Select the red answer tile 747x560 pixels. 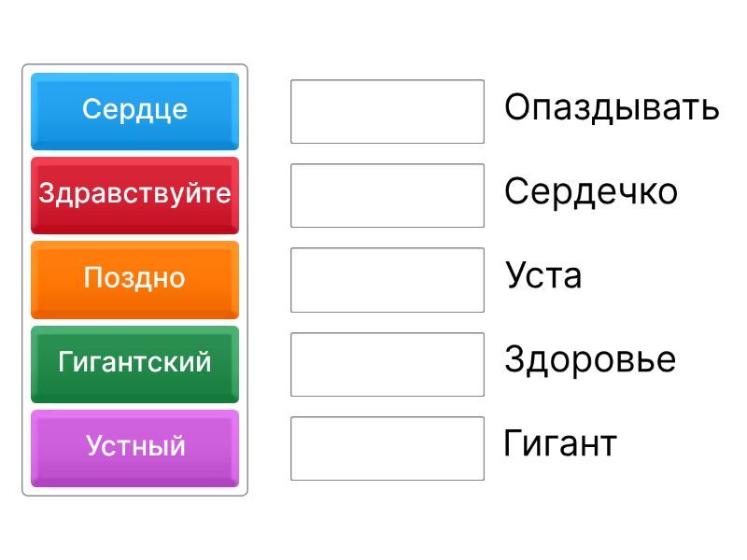pyautogui.click(x=134, y=194)
